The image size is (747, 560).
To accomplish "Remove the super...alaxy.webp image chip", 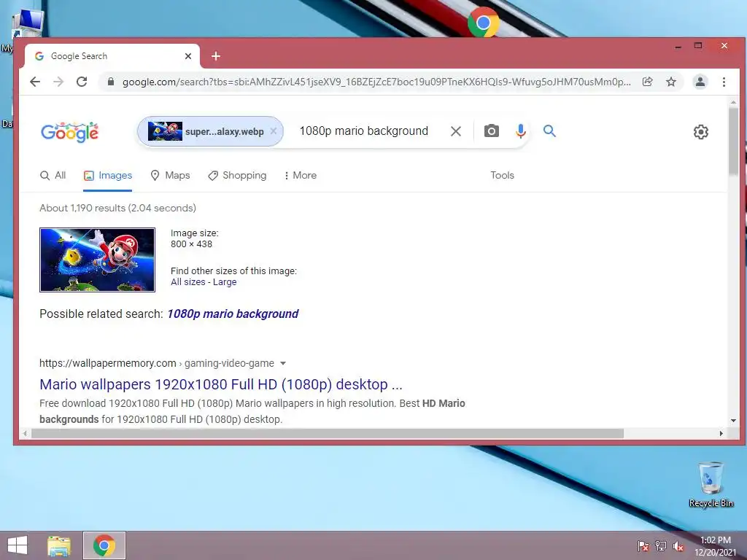I will tap(274, 131).
